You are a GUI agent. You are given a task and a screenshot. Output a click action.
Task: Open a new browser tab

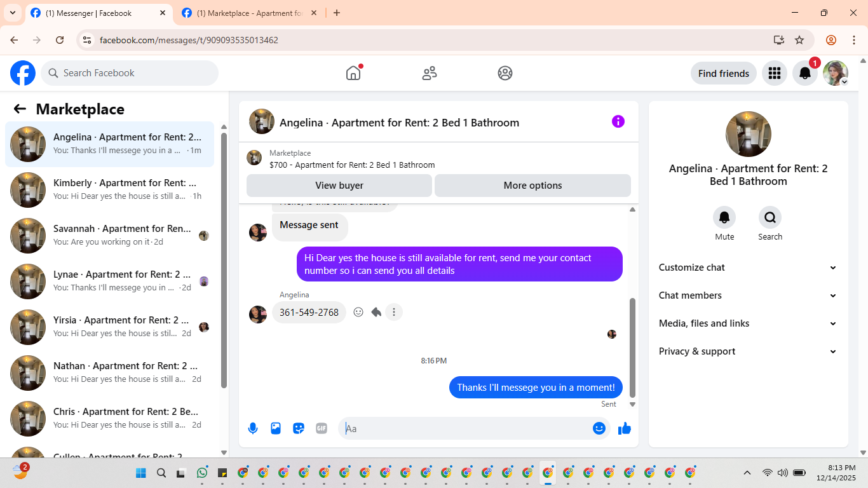[337, 13]
